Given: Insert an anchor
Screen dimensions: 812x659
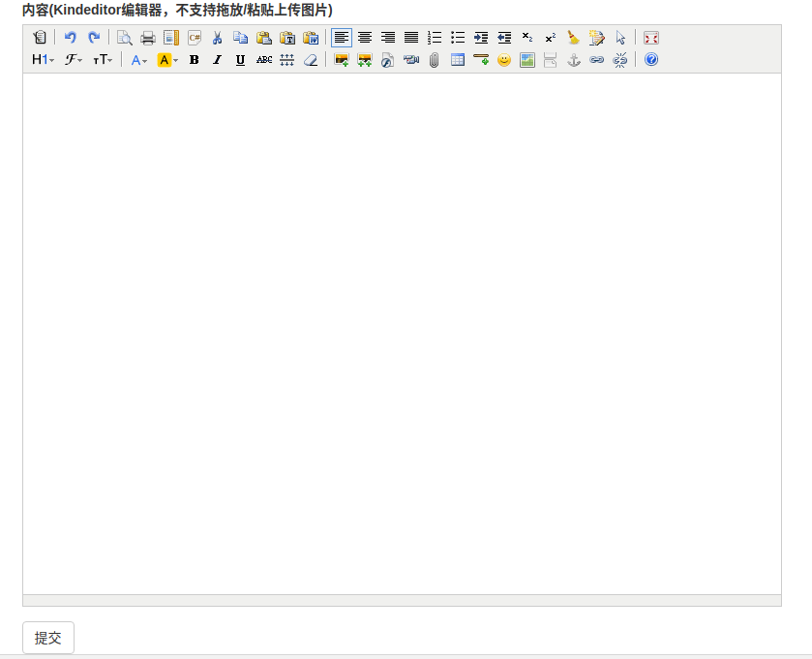Looking at the screenshot, I should pyautogui.click(x=574, y=60).
